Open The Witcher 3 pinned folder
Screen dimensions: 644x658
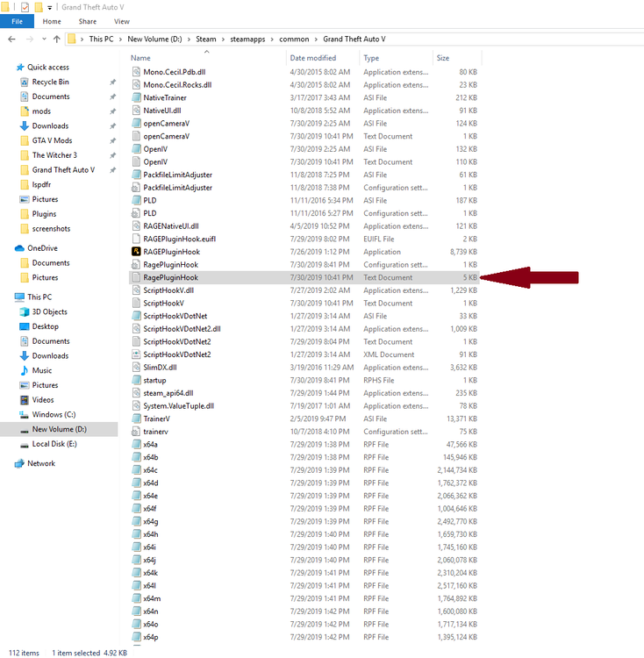pos(54,155)
